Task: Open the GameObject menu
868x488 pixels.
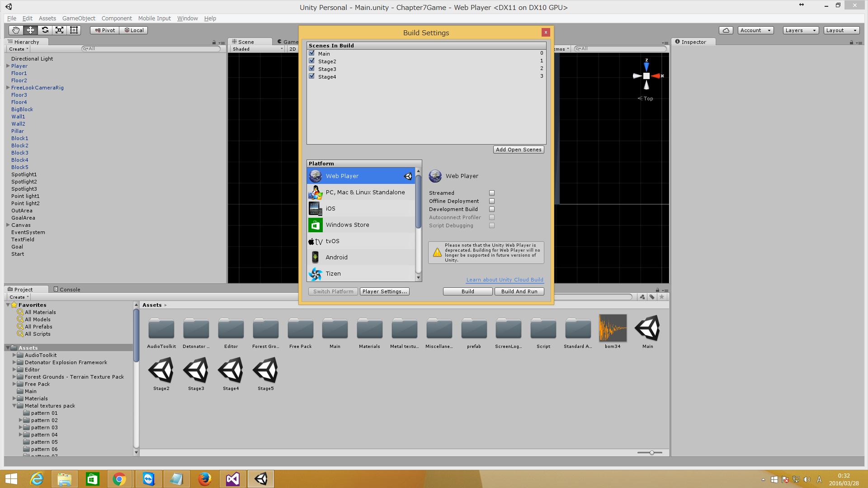Action: (79, 18)
